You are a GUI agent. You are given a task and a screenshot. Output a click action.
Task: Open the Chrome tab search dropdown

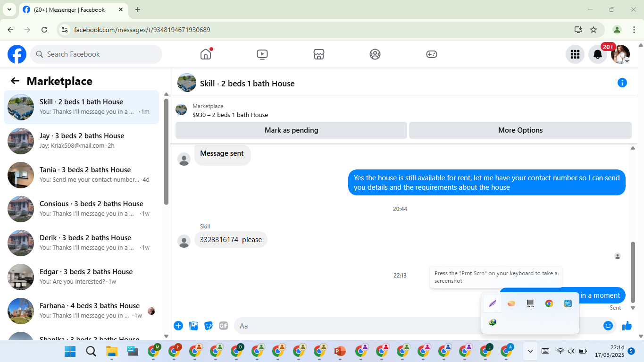tap(9, 9)
